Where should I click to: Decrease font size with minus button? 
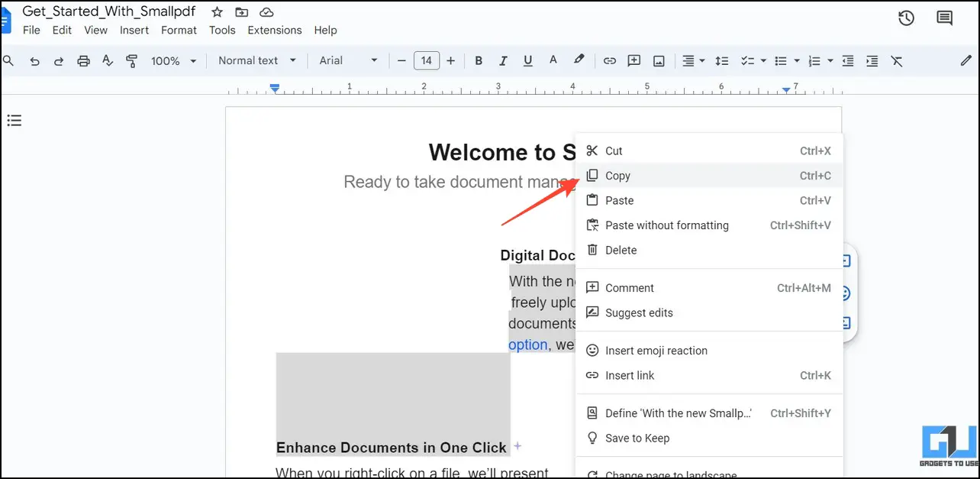[402, 61]
